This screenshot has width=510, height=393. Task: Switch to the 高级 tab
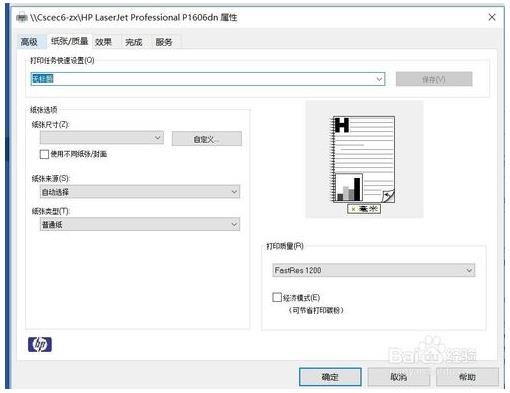[29, 42]
